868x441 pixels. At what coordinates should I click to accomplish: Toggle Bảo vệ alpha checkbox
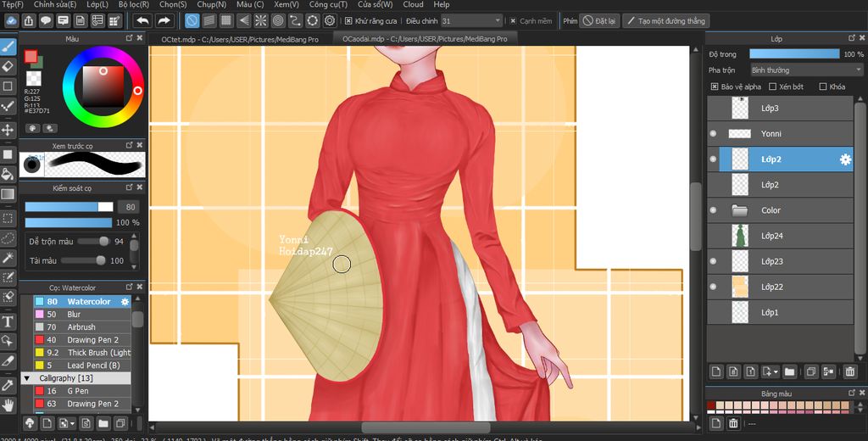coord(715,87)
